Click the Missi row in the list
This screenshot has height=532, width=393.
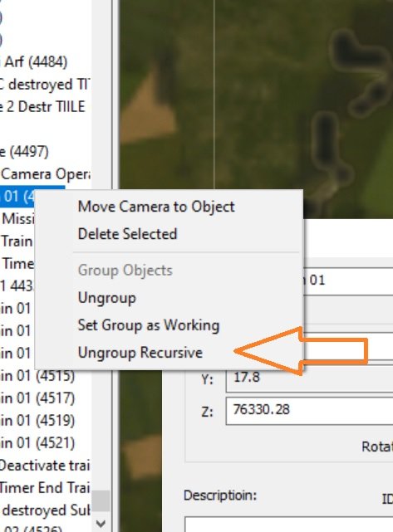tap(17, 219)
